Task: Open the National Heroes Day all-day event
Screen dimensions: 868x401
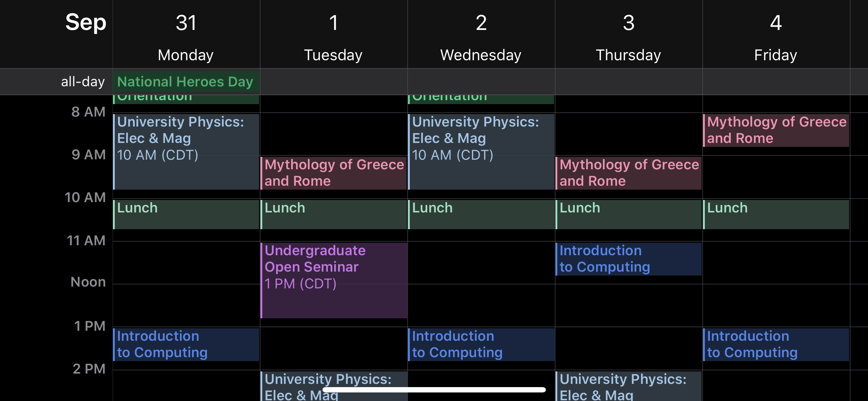Action: [185, 82]
